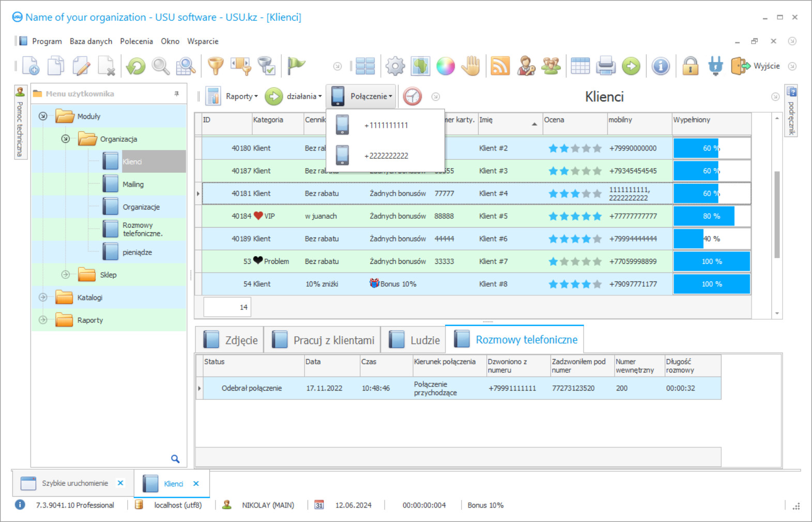Click the green flag icon
This screenshot has height=522, width=812.
(x=296, y=65)
